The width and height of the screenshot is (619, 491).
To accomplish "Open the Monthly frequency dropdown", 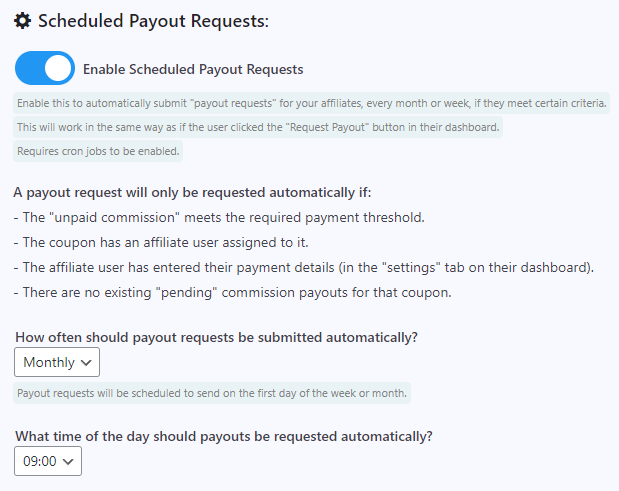I will tap(57, 362).
